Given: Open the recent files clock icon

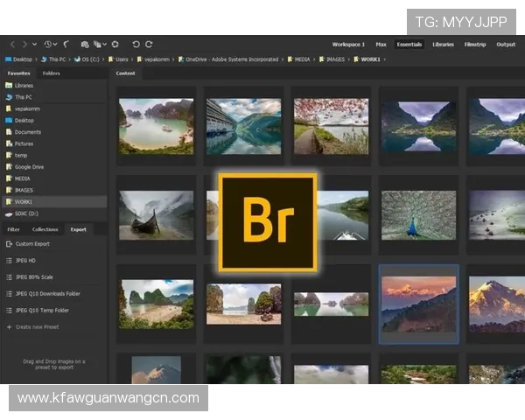Looking at the screenshot, I should [48, 44].
